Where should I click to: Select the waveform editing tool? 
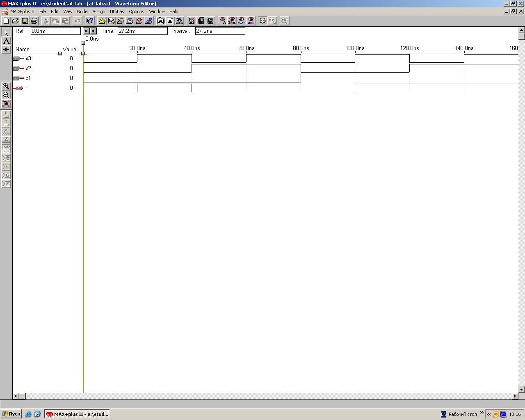click(6, 50)
